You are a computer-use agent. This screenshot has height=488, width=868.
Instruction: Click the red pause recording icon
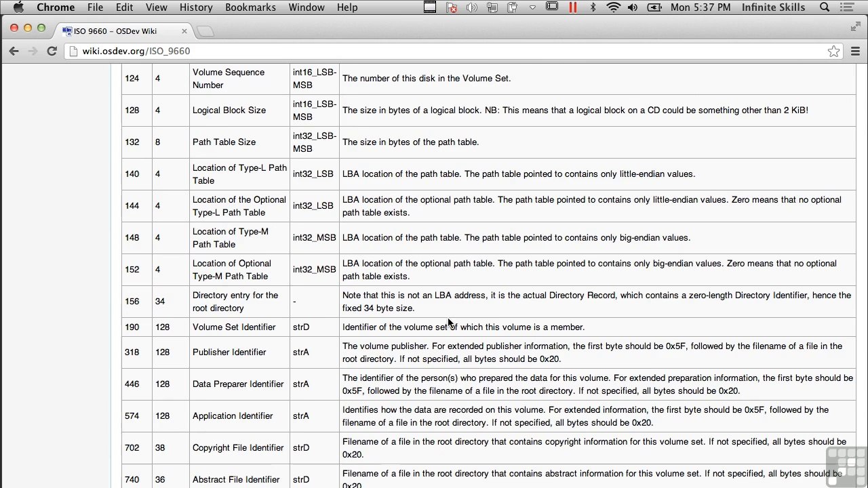[x=573, y=7]
